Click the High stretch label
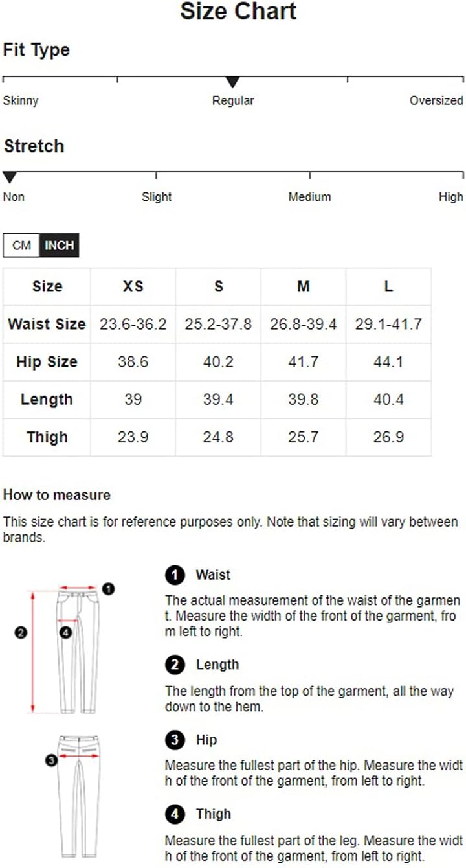The height and width of the screenshot is (868, 466). click(x=451, y=197)
